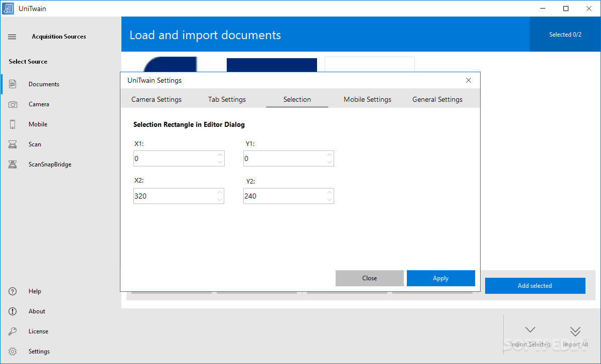Open the General Settings tab
Viewport: 601px width, 364px height.
pyautogui.click(x=437, y=99)
